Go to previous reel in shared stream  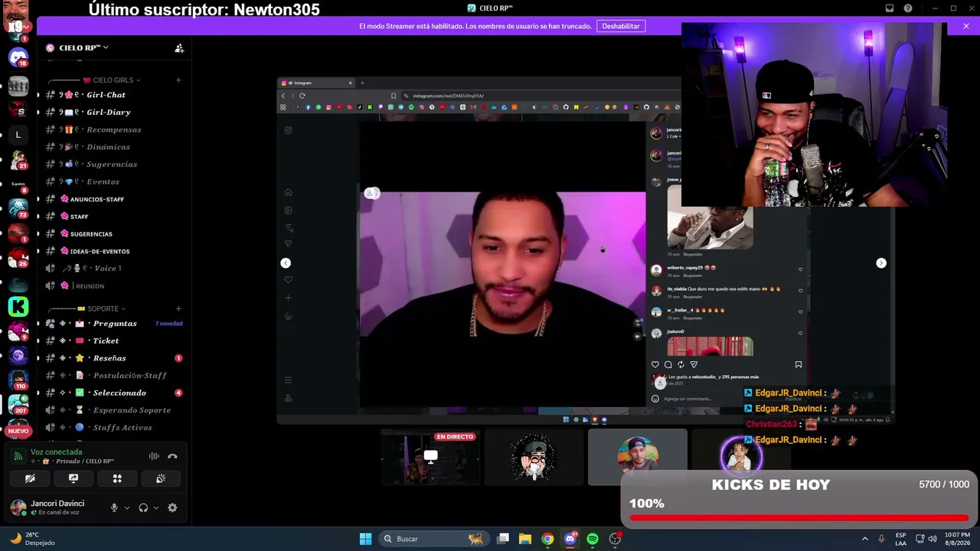[x=286, y=263]
